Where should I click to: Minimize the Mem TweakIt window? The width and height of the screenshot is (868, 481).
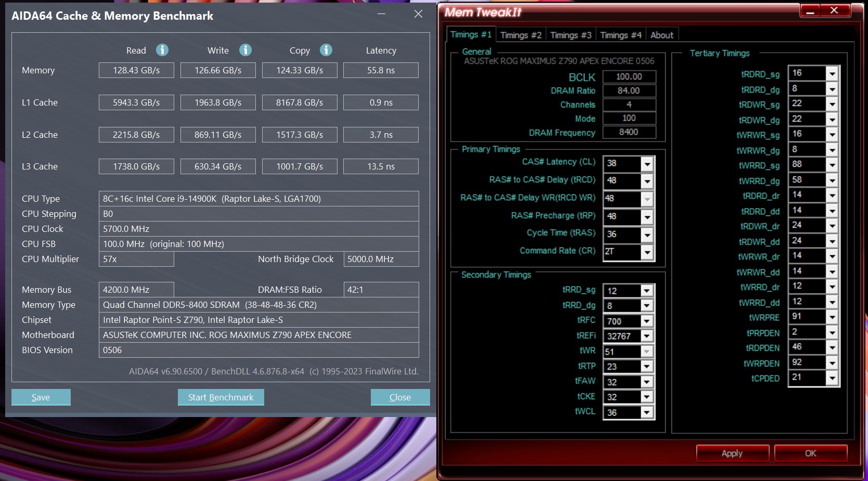tap(810, 10)
